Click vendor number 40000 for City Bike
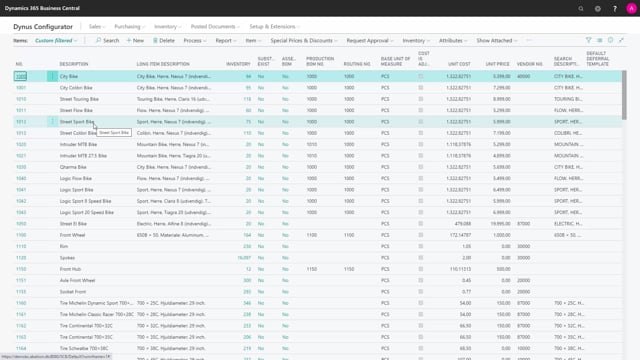The width and height of the screenshot is (640, 360). (523, 76)
